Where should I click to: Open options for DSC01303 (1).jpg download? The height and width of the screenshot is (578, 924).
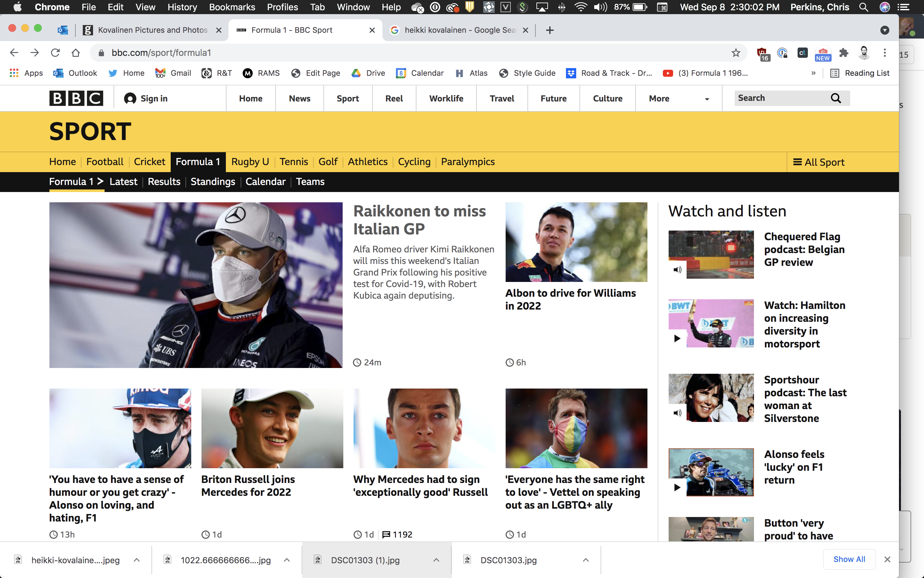436,560
